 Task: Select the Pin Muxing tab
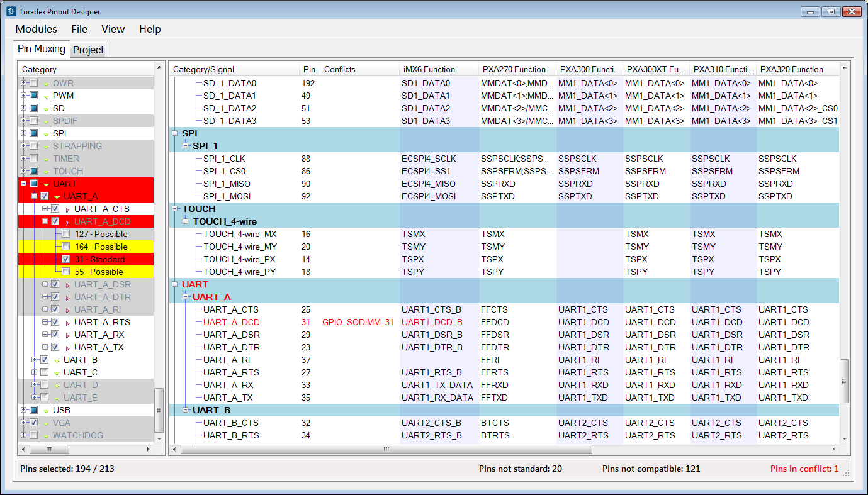[x=41, y=49]
